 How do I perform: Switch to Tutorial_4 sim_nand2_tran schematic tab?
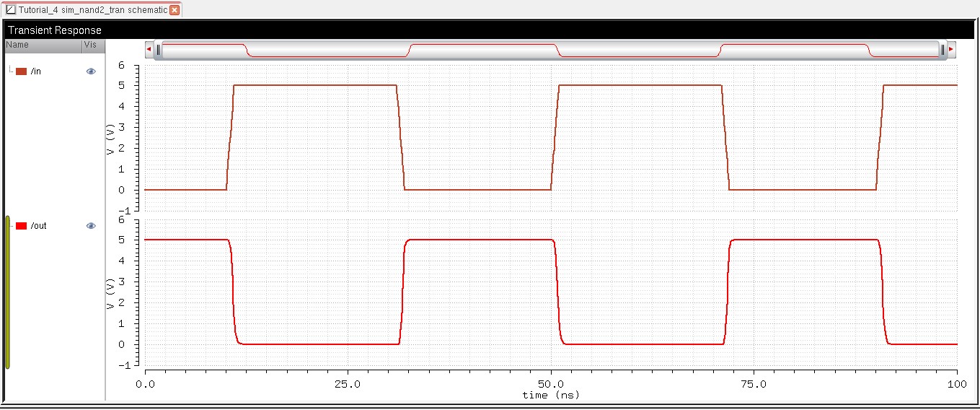click(92, 10)
